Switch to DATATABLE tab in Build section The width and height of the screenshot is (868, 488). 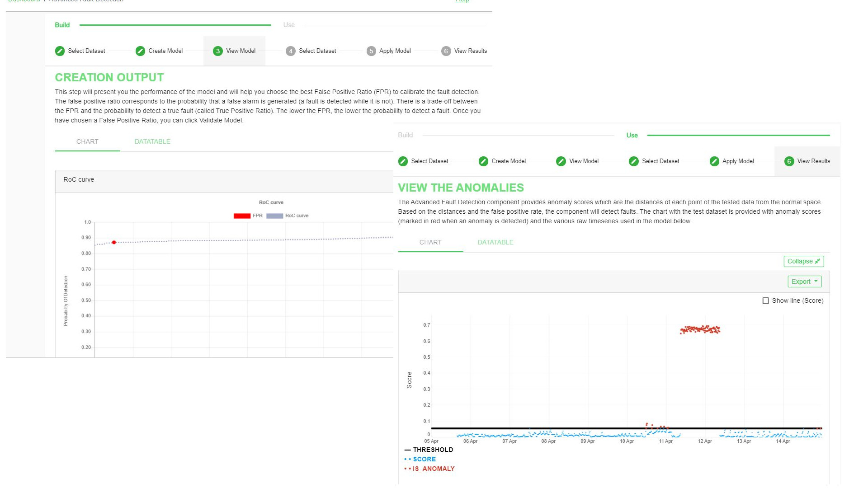152,141
